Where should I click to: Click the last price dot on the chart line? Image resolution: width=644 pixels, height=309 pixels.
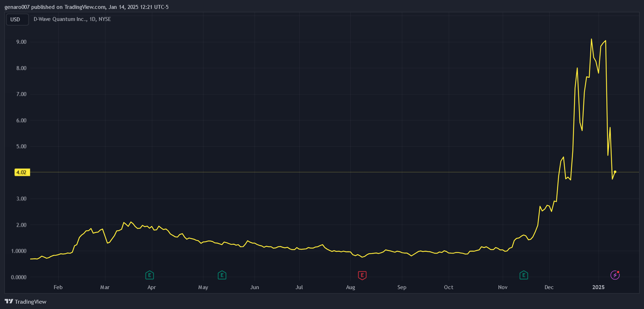(x=615, y=172)
